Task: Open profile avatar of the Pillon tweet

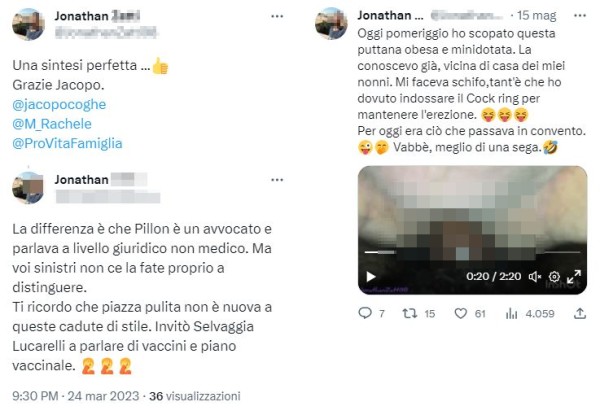Action: tap(28, 187)
